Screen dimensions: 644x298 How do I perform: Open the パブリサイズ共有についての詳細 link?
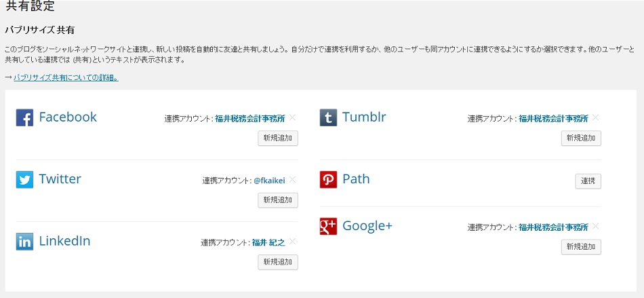(66, 78)
